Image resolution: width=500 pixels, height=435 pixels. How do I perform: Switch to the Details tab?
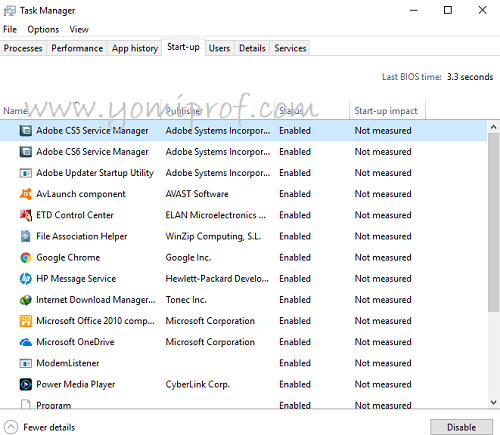pyautogui.click(x=252, y=48)
